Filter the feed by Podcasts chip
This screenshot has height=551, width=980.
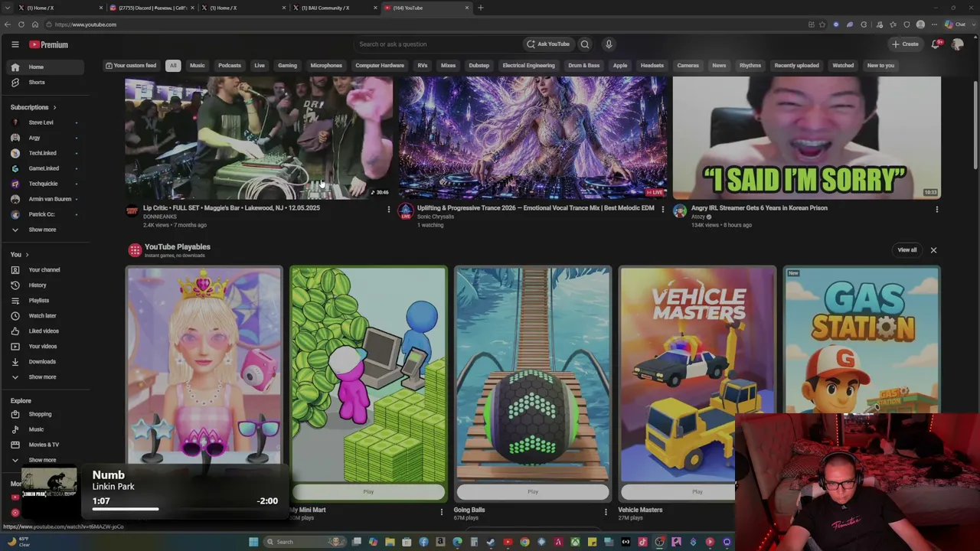tap(230, 65)
